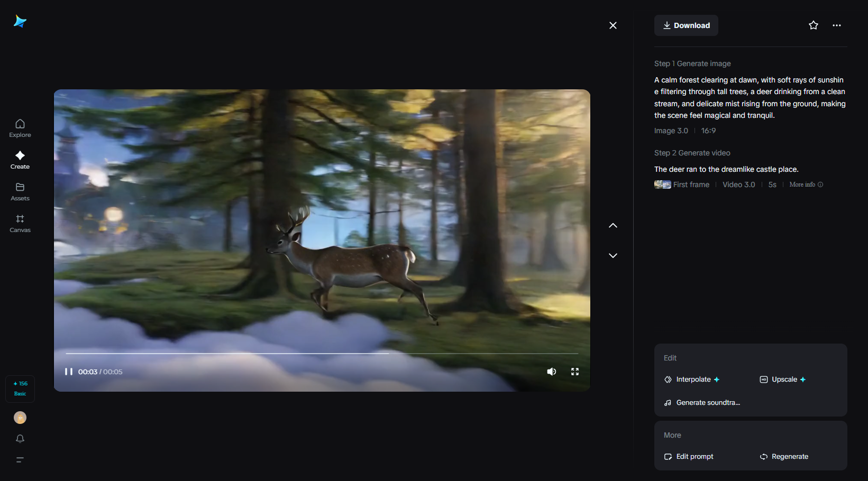The image size is (868, 481).
Task: Download the generated video
Action: tap(686, 25)
